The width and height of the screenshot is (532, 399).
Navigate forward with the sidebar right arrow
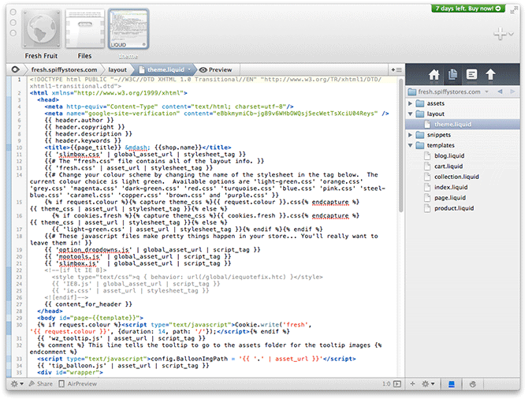click(512, 91)
